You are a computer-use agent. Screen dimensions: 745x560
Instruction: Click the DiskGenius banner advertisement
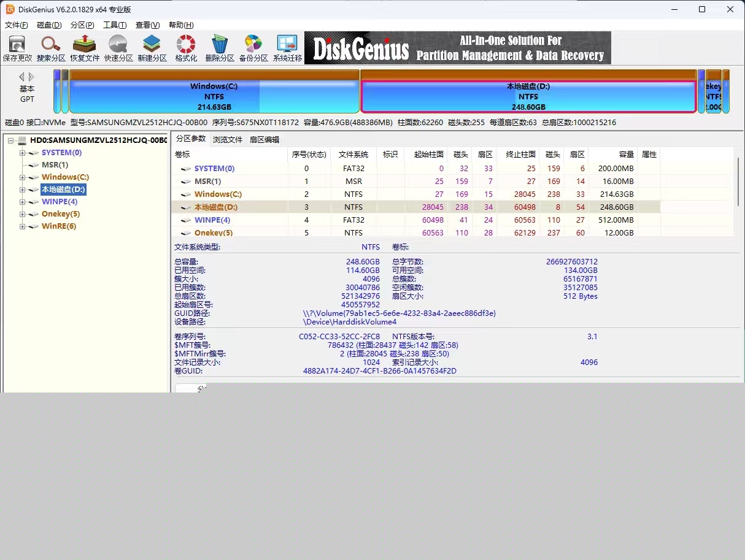(458, 48)
